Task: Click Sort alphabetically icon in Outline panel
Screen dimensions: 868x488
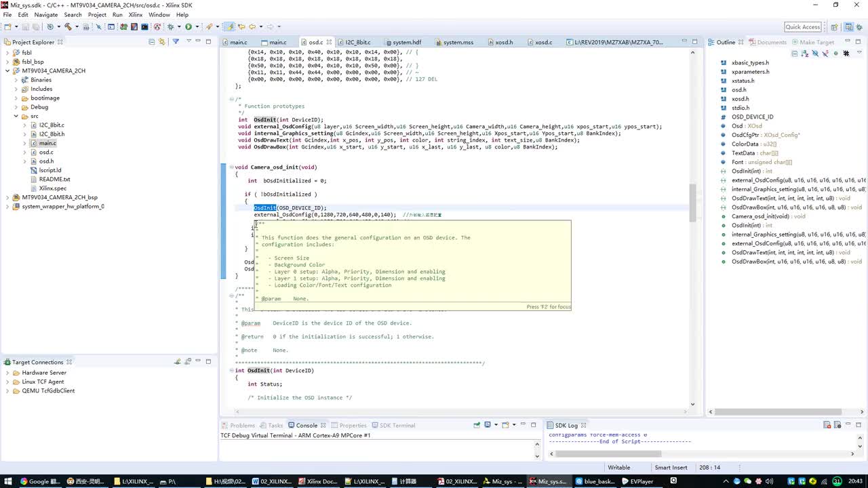Action: coord(805,53)
